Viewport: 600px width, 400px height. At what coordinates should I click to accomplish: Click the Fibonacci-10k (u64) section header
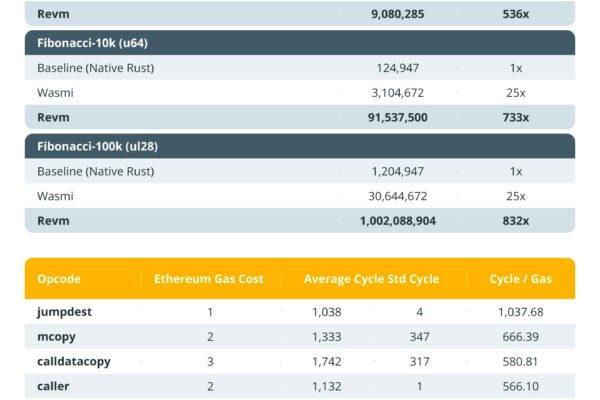pos(300,43)
